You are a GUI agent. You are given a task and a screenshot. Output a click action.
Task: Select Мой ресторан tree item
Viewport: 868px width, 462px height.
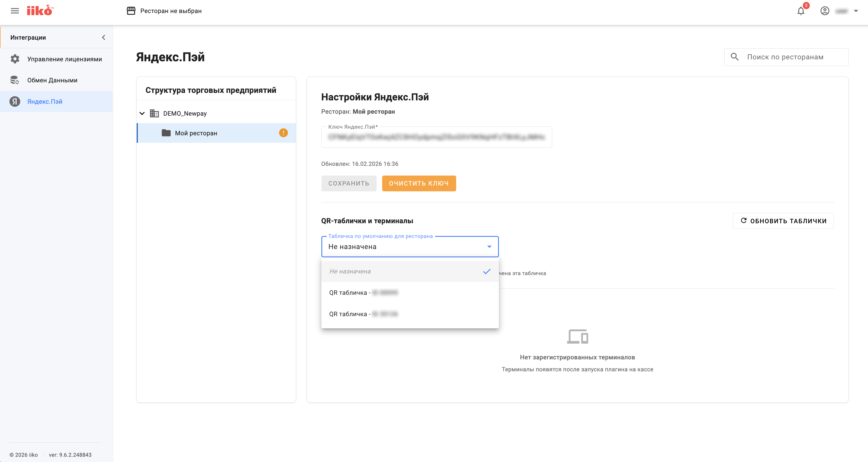pos(216,133)
